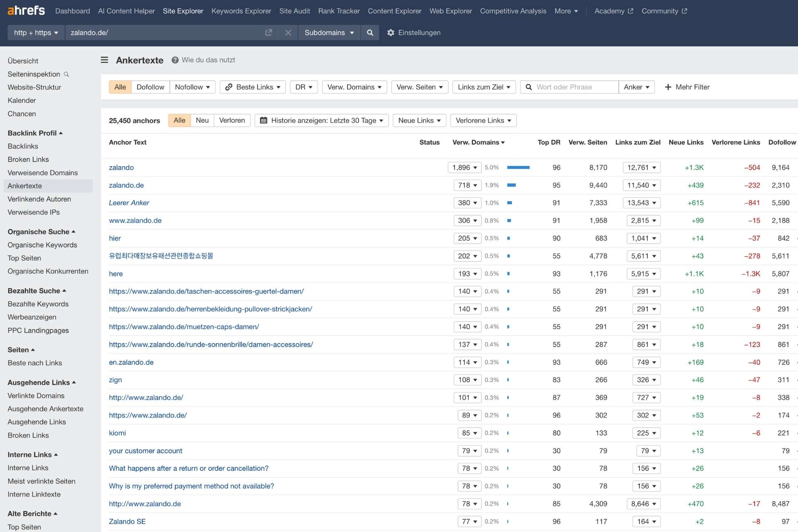Click blue share bar for Leerer Anker row
798x532 pixels.
click(x=510, y=203)
